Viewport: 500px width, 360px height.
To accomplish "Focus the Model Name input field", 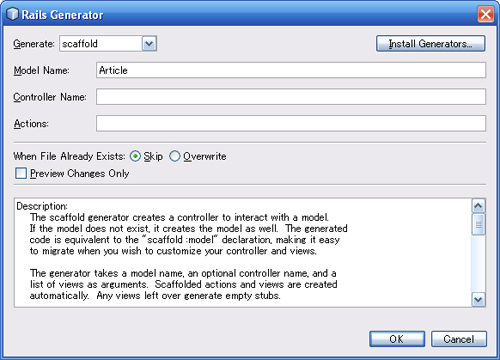I will click(291, 70).
